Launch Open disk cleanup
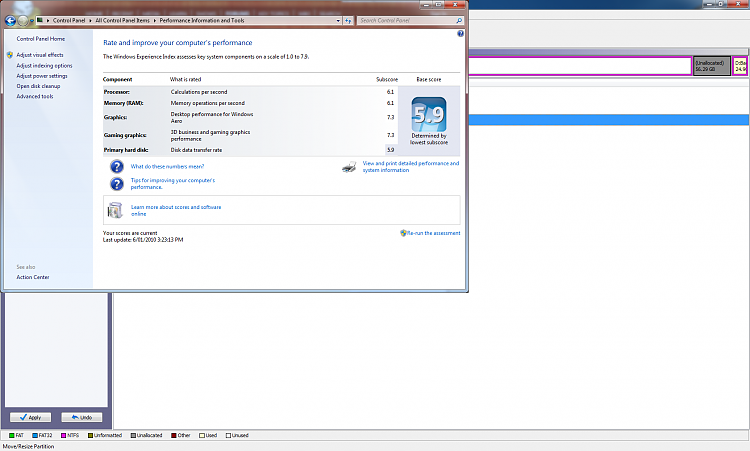750x451 pixels. coord(38,86)
